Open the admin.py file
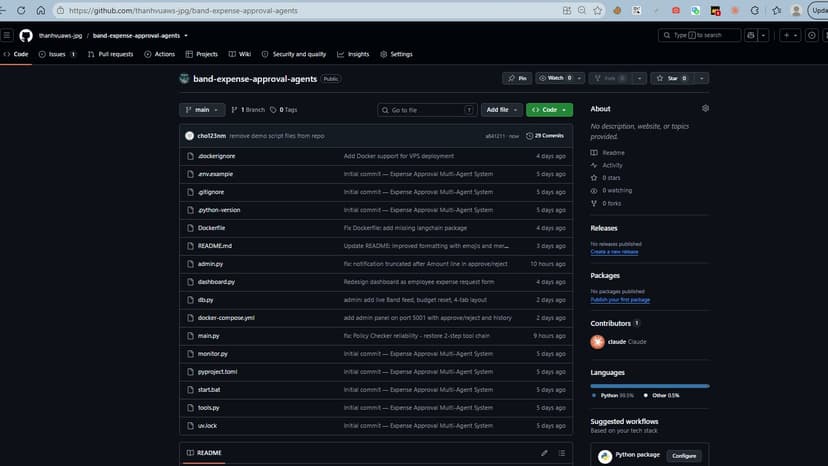828x466 pixels. (x=210, y=264)
